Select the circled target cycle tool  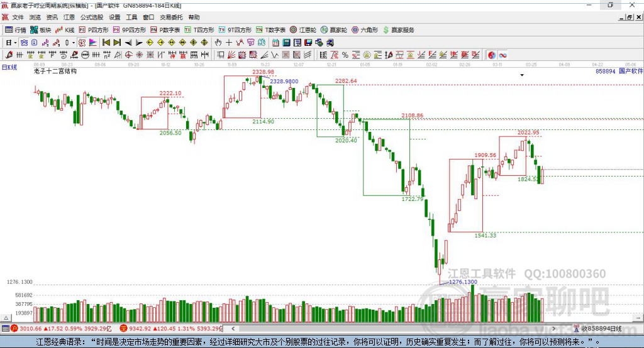point(128,55)
